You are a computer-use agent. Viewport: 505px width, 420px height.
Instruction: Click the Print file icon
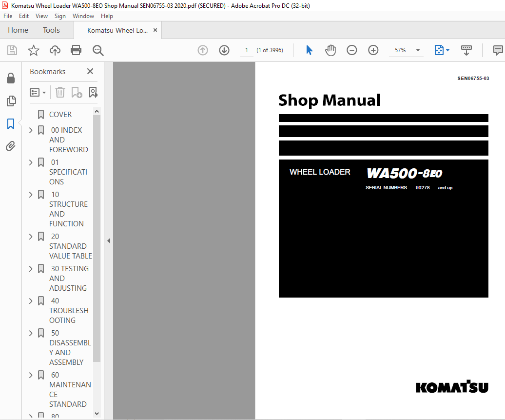click(x=76, y=50)
